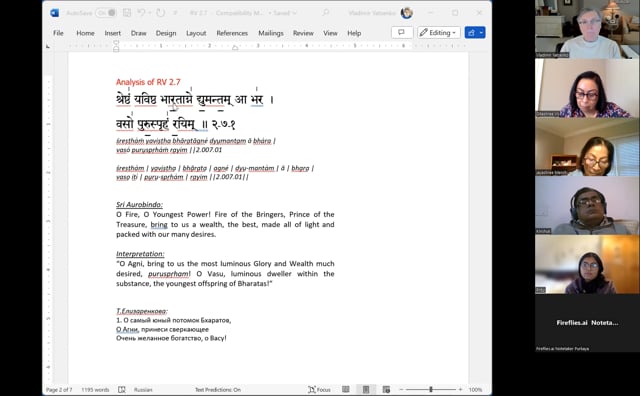Click the Word app icon in title bar
Image resolution: width=640 pixels, height=396 pixels.
(55, 13)
